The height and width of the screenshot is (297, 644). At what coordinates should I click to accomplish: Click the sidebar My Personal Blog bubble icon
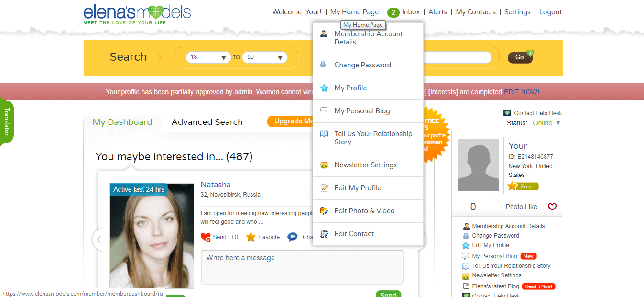[x=466, y=256]
